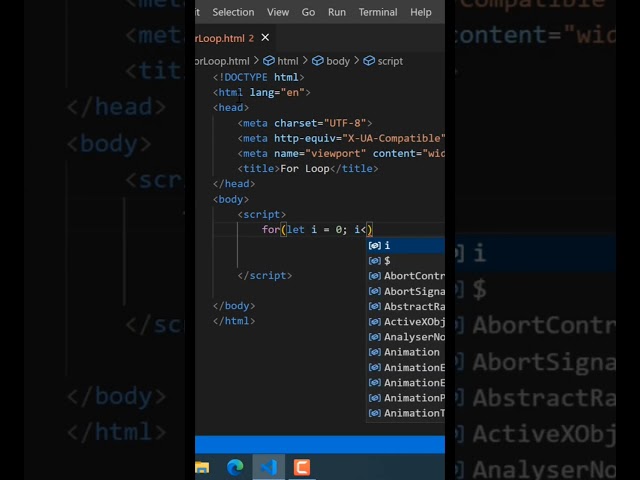The image size is (640, 480).
Task: Choose the AnalyserNo suggestion
Action: 406,337
